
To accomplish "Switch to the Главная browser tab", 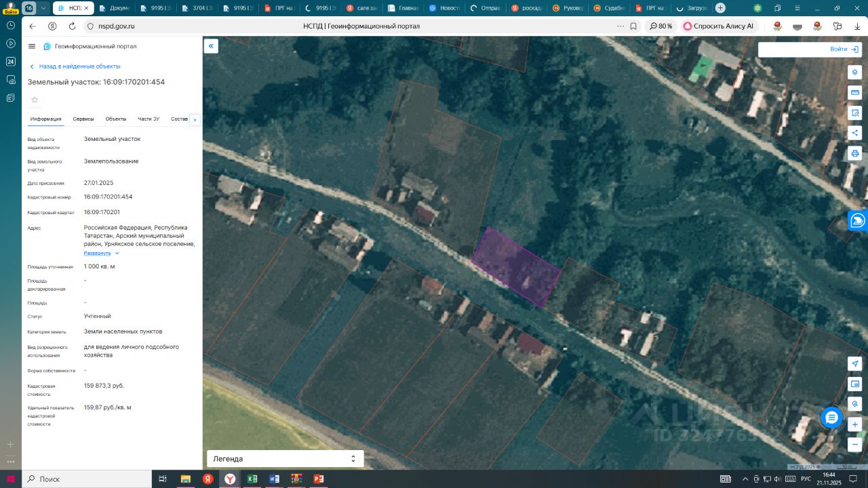I will pos(402,8).
